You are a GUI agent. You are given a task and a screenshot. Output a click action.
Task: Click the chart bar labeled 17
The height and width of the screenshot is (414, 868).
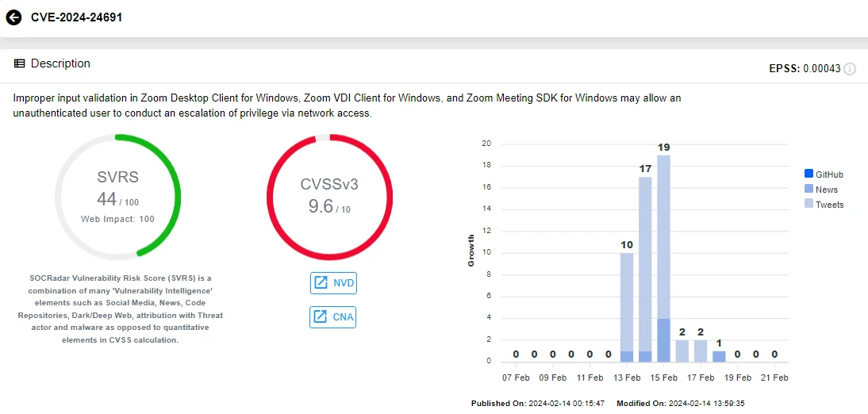pos(645,270)
